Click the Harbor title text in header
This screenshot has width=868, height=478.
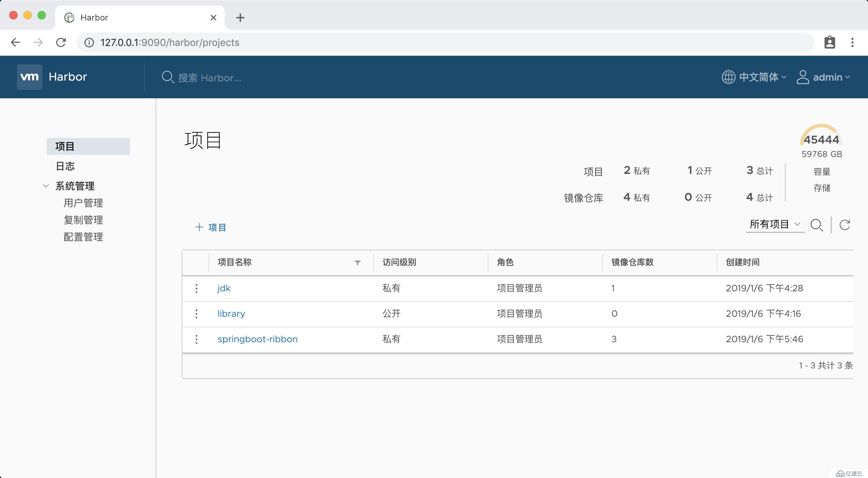pyautogui.click(x=68, y=77)
